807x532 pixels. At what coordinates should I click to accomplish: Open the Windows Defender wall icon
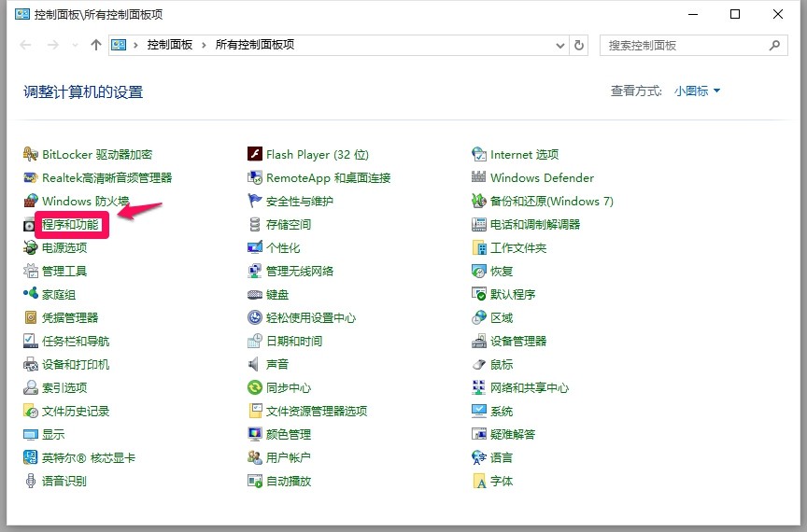pos(478,177)
